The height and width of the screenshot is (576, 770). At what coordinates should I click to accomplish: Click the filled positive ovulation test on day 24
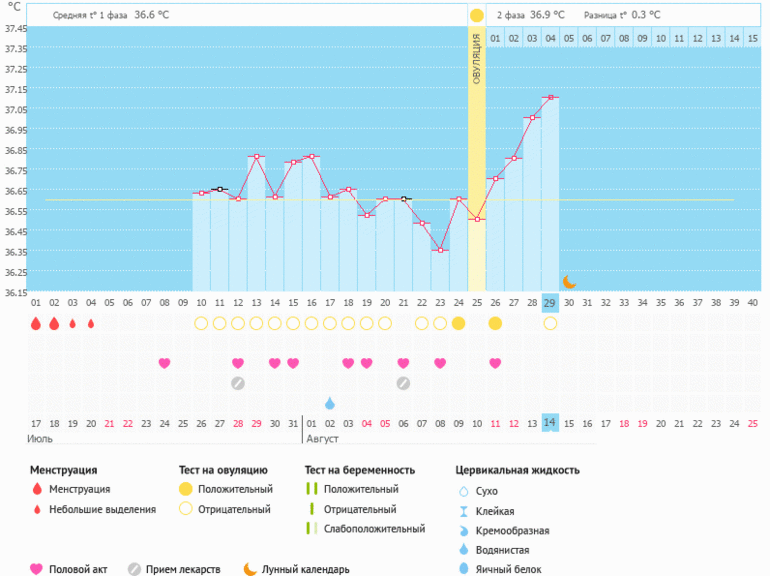458,323
